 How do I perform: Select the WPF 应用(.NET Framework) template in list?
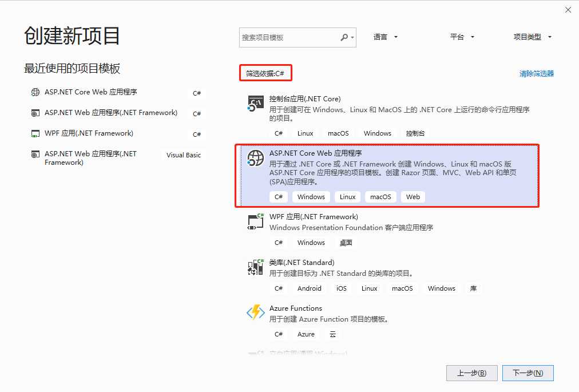point(314,216)
